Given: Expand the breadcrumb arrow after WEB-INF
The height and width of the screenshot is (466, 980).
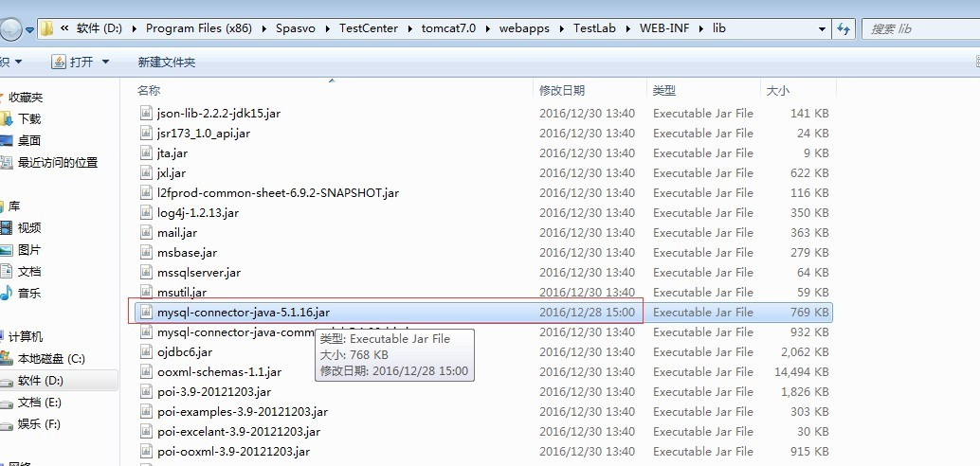Looking at the screenshot, I should [700, 28].
